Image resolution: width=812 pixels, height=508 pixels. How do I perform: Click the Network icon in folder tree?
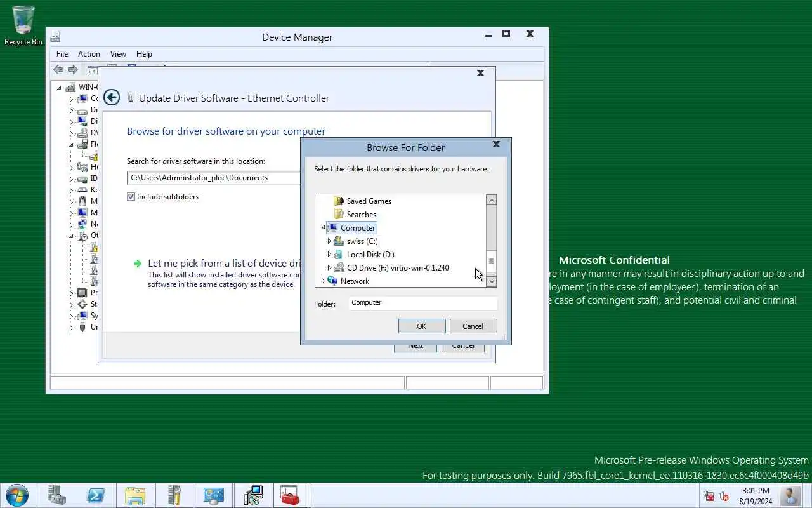point(332,281)
